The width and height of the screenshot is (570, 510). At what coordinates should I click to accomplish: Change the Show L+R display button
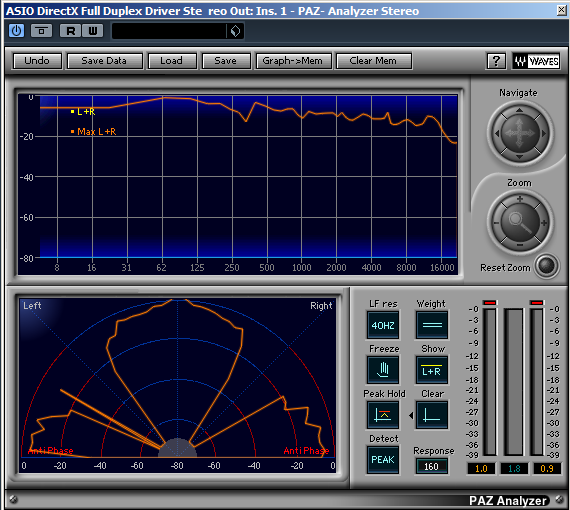point(432,370)
